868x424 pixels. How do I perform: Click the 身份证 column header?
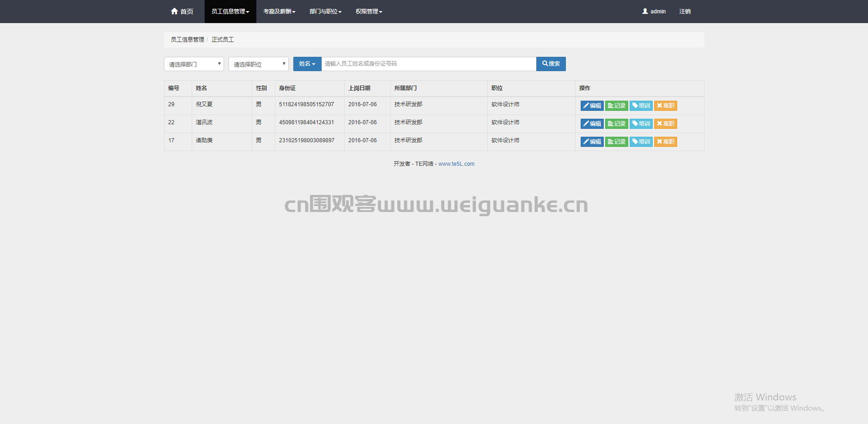click(x=287, y=88)
